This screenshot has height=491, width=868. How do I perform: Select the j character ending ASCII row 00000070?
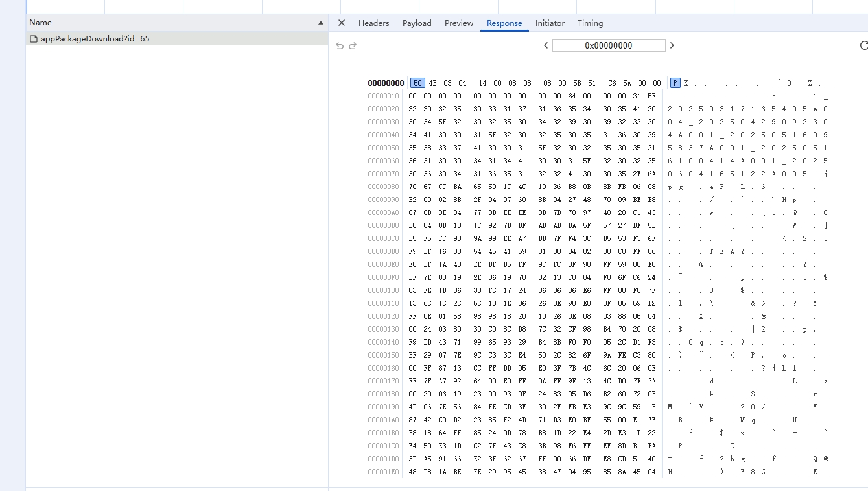point(825,174)
